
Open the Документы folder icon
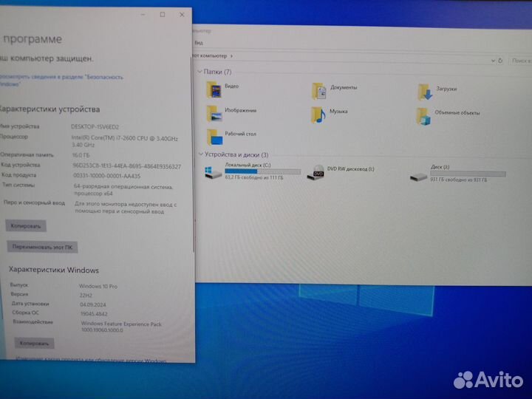point(320,91)
